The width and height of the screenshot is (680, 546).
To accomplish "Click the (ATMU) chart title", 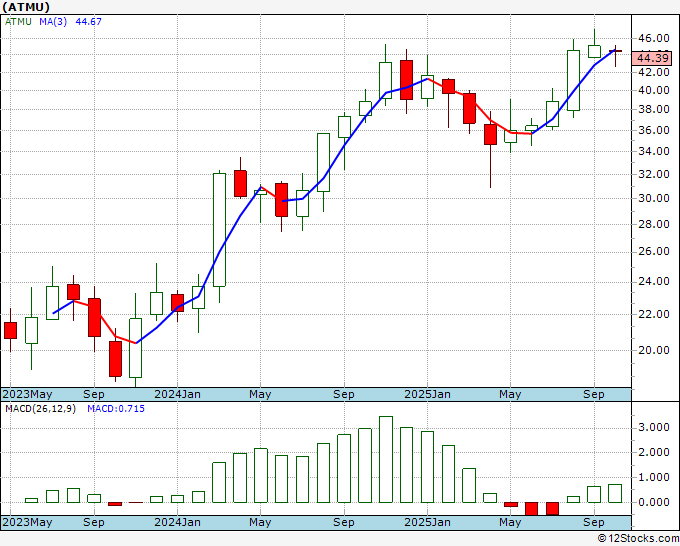I will 26,7.
